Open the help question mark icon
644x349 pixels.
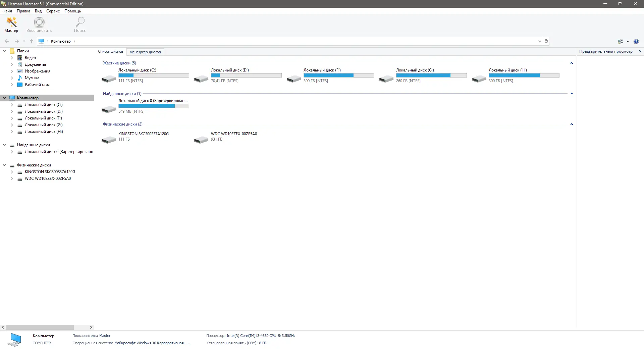[636, 42]
